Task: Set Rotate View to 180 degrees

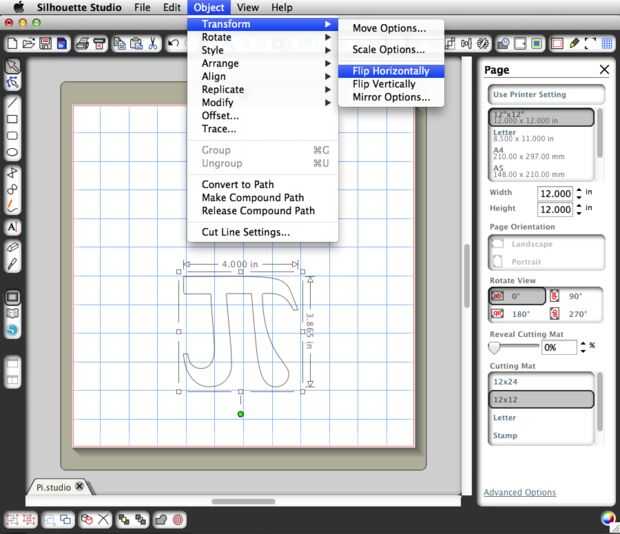Action: (517, 314)
